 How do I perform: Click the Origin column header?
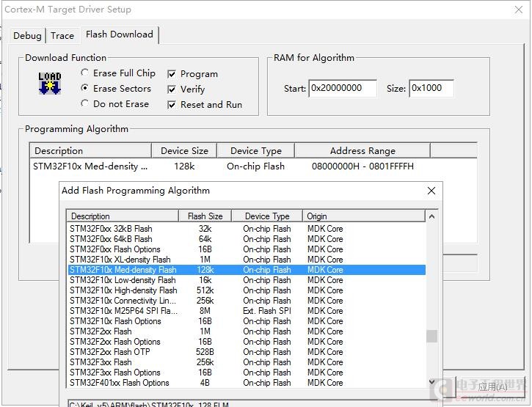click(x=363, y=216)
